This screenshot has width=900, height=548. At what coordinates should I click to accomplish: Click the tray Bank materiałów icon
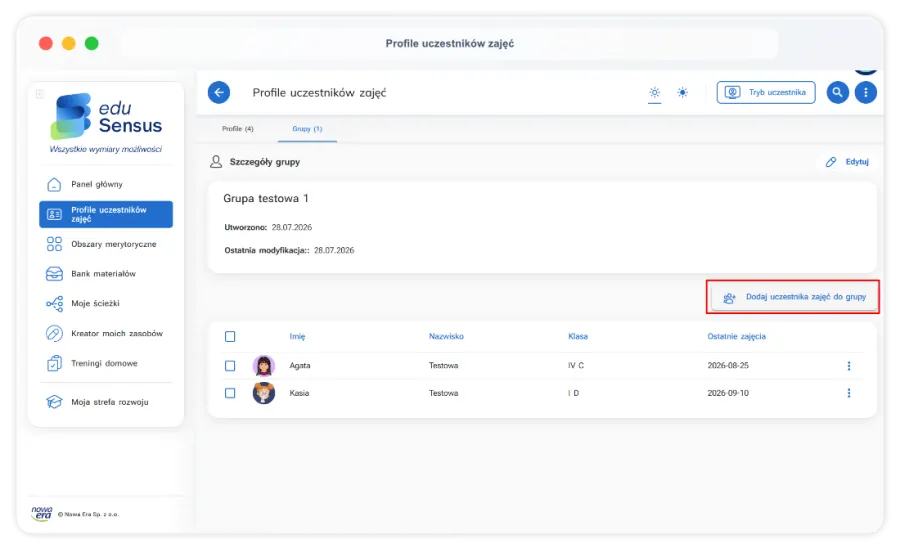(54, 274)
